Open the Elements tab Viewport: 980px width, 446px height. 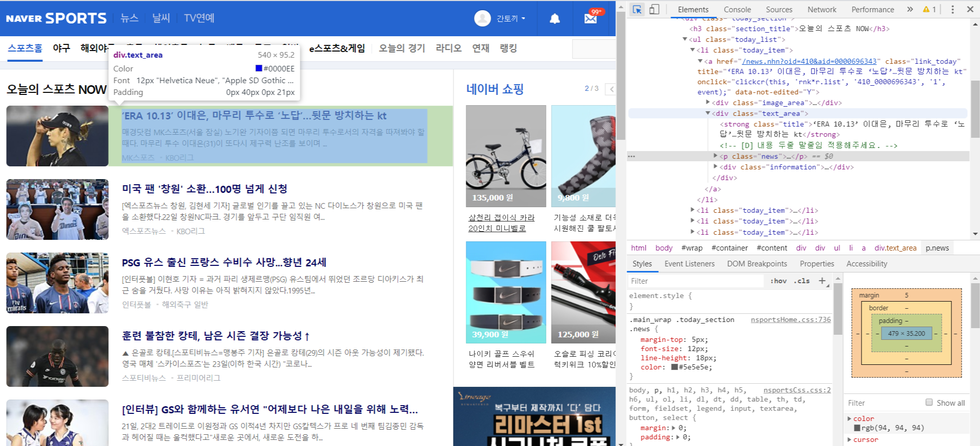pos(693,9)
